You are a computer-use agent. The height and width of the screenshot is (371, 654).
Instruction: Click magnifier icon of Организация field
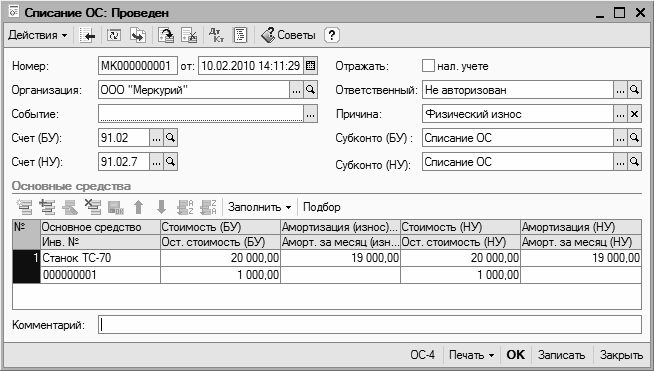point(310,90)
